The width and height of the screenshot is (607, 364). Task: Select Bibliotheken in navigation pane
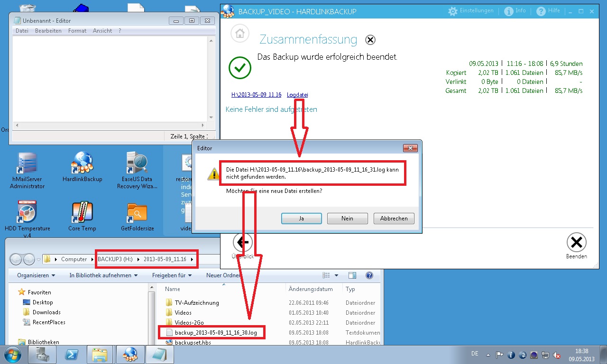[43, 342]
